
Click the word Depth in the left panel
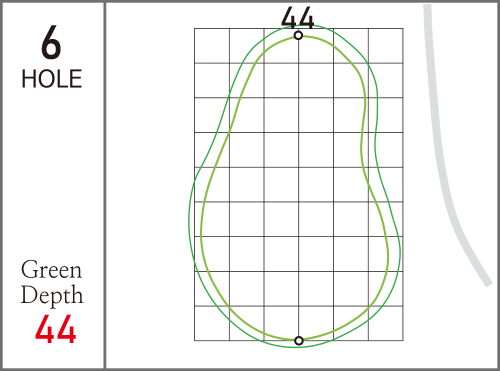click(x=52, y=295)
